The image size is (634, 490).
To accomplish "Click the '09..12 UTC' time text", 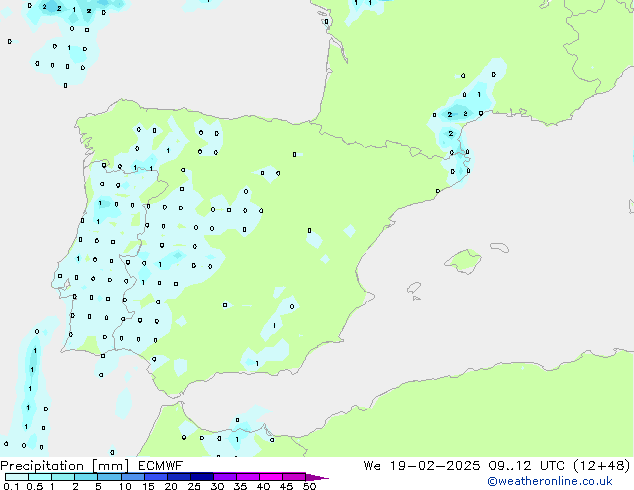I will pyautogui.click(x=526, y=466).
